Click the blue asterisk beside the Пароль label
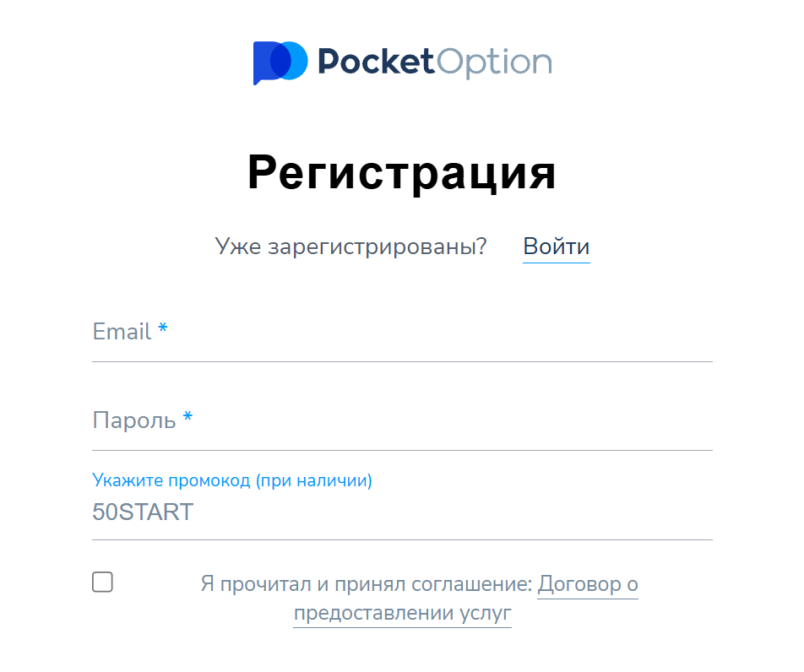This screenshot has height=672, width=804. (187, 418)
